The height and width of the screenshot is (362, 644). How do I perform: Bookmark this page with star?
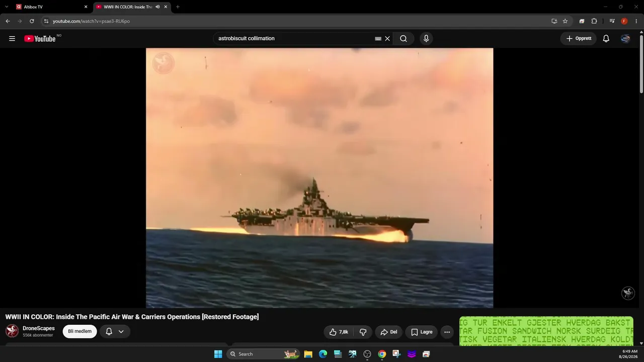(565, 21)
